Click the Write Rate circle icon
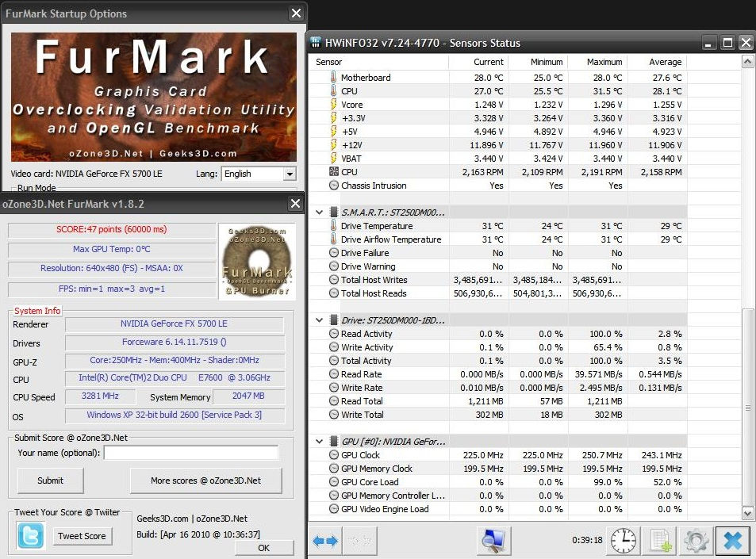 click(334, 388)
